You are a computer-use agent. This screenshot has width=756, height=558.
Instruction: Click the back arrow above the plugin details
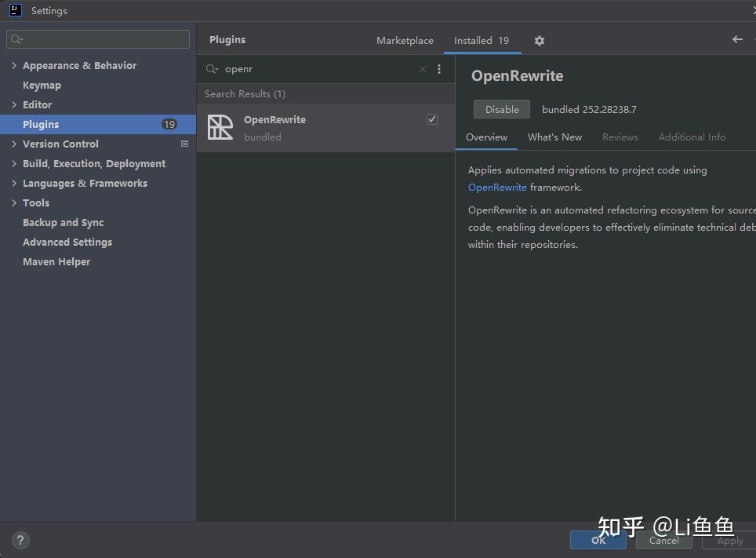(x=736, y=39)
